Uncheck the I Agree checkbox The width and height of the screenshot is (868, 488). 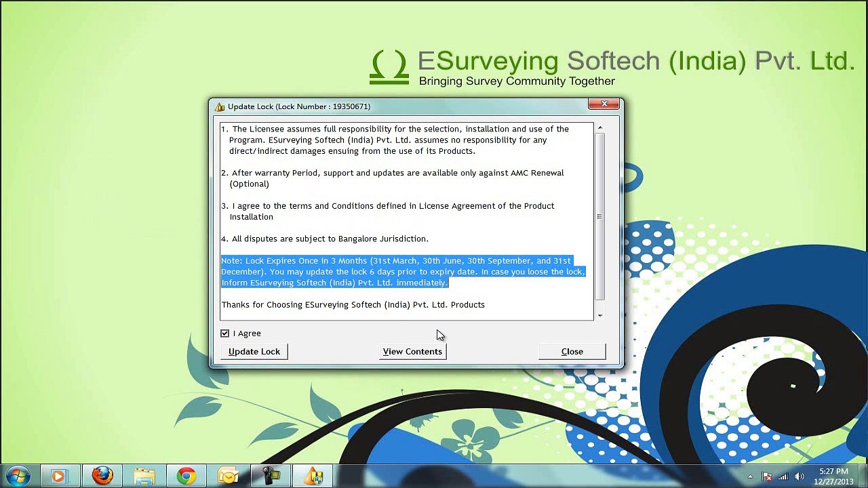coord(225,333)
